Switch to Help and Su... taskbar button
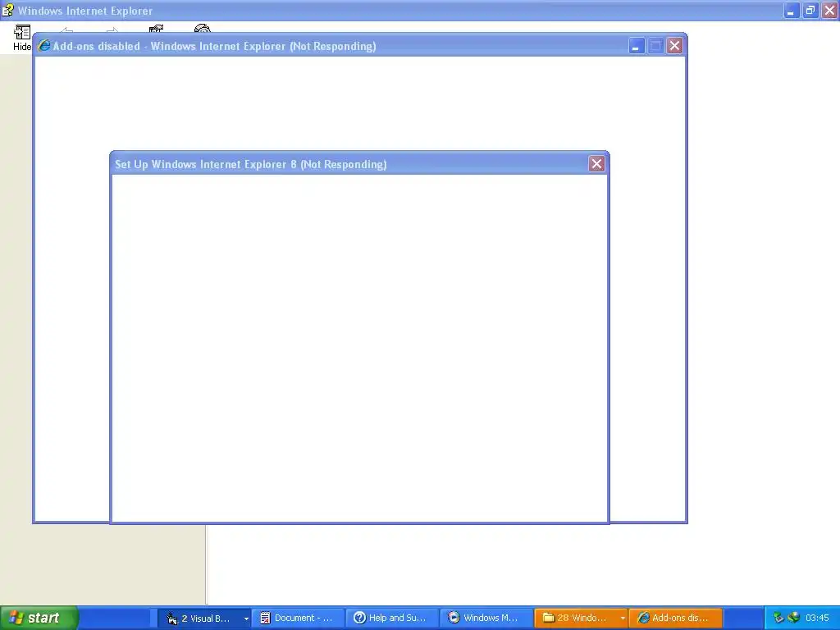The width and height of the screenshot is (840, 630). (391, 619)
